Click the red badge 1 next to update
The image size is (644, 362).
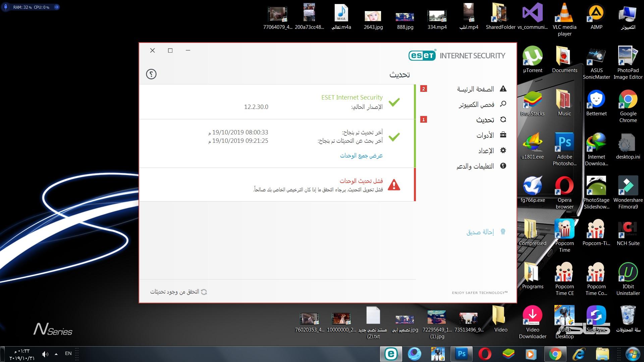pyautogui.click(x=424, y=120)
